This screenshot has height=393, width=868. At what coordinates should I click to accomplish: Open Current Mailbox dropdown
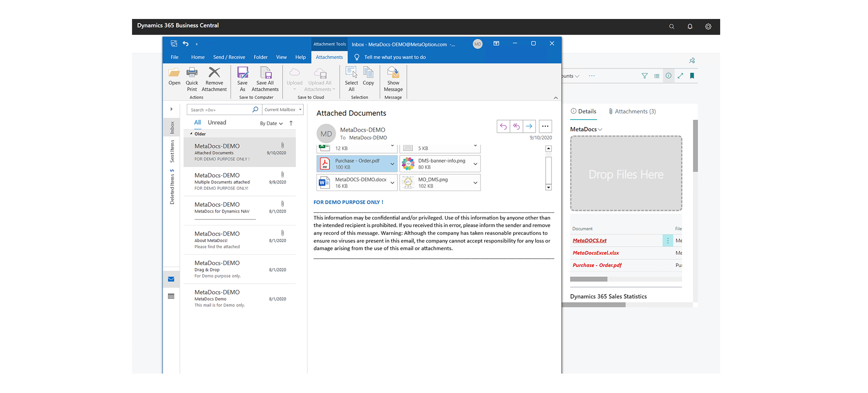coord(283,110)
